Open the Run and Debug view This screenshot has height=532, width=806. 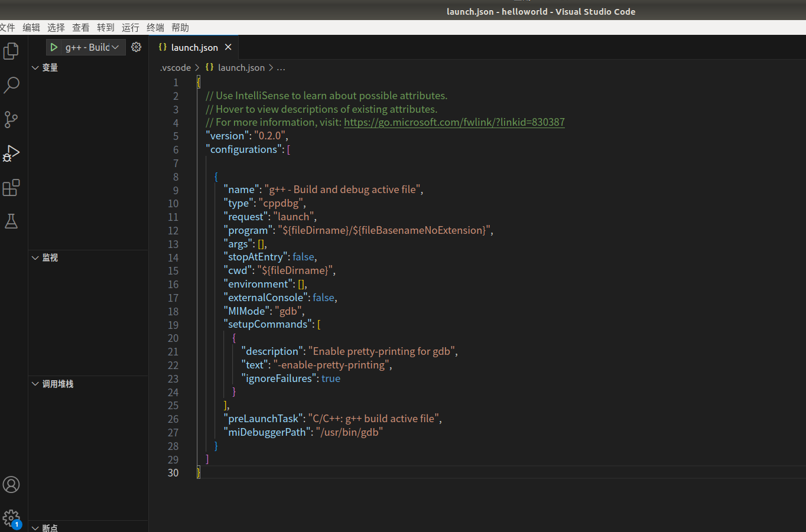tap(11, 154)
